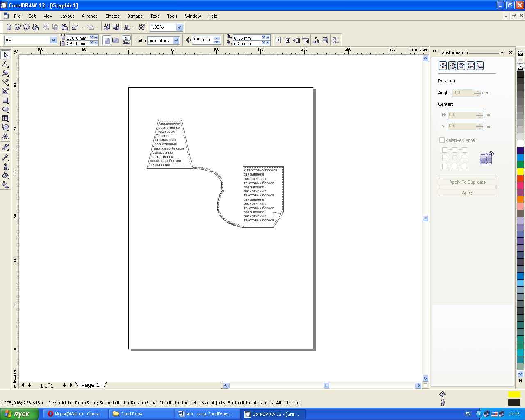Select the Outline pen tool
525x420 pixels.
point(5,166)
